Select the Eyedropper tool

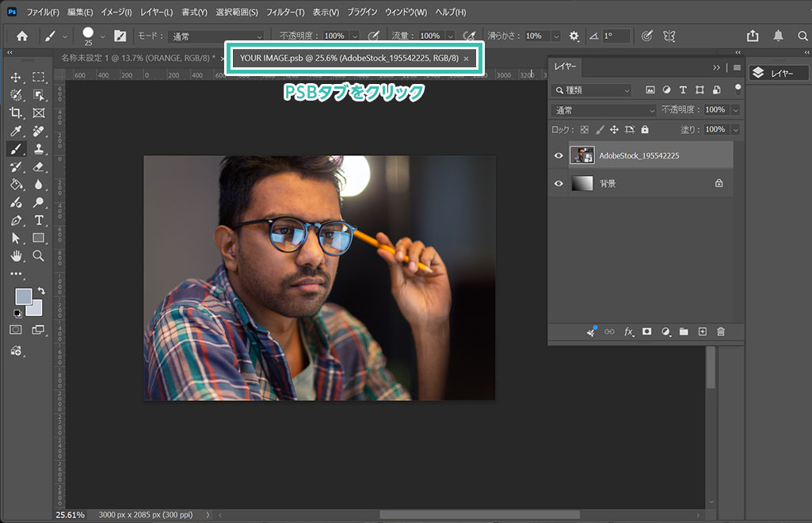[16, 131]
